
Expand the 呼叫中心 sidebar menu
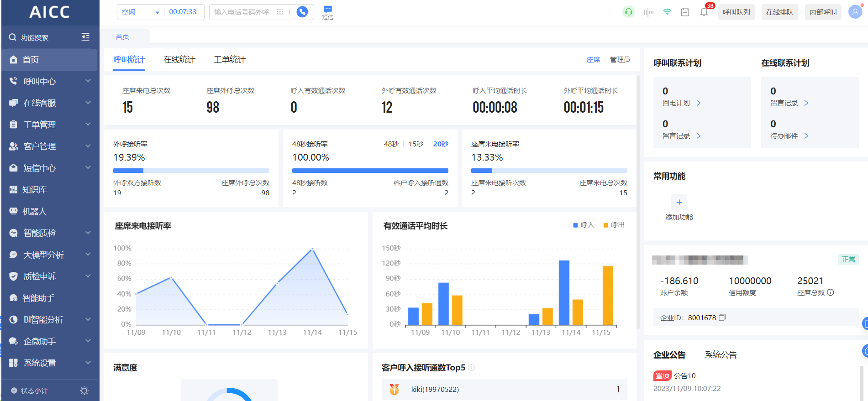[49, 81]
